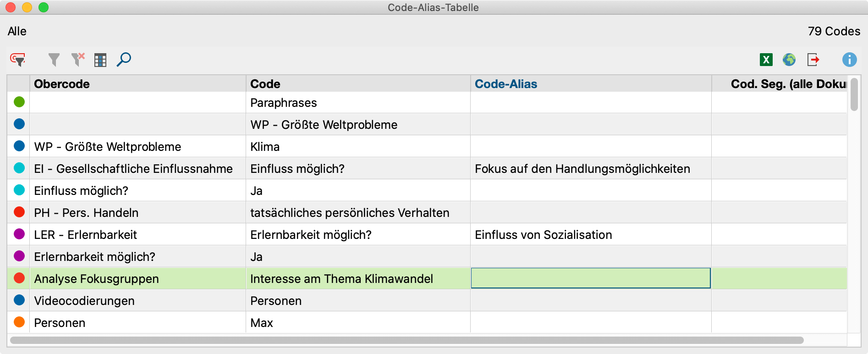868x354 pixels.
Task: Open the column selection icon
Action: coord(100,60)
